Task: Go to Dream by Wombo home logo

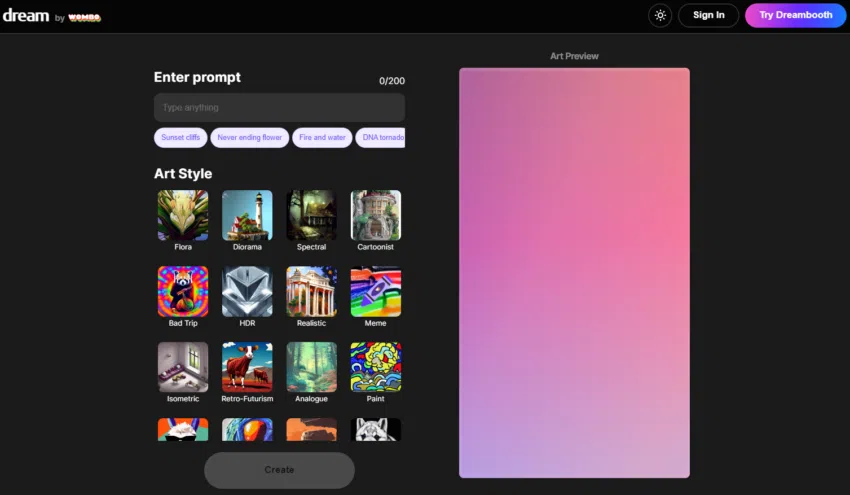Action: 50,16
